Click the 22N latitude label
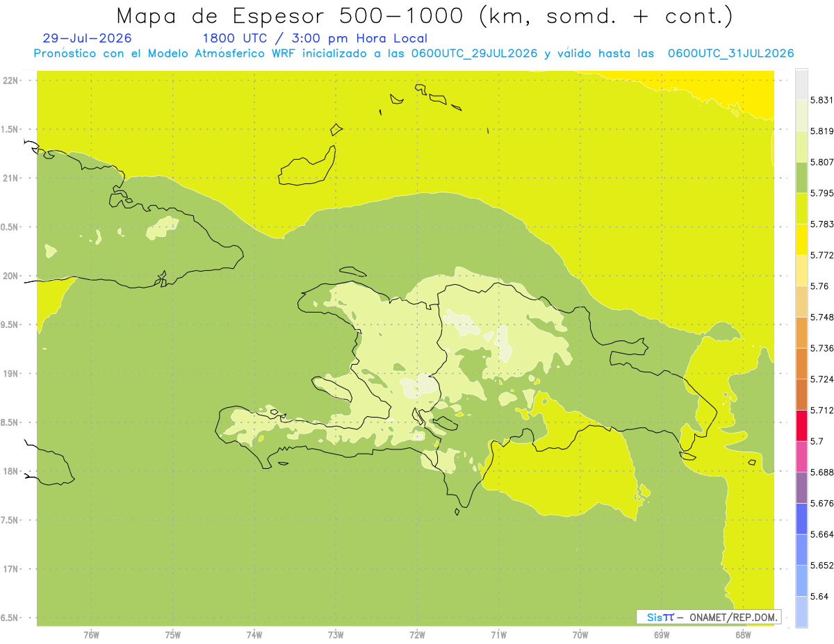 click(x=10, y=81)
